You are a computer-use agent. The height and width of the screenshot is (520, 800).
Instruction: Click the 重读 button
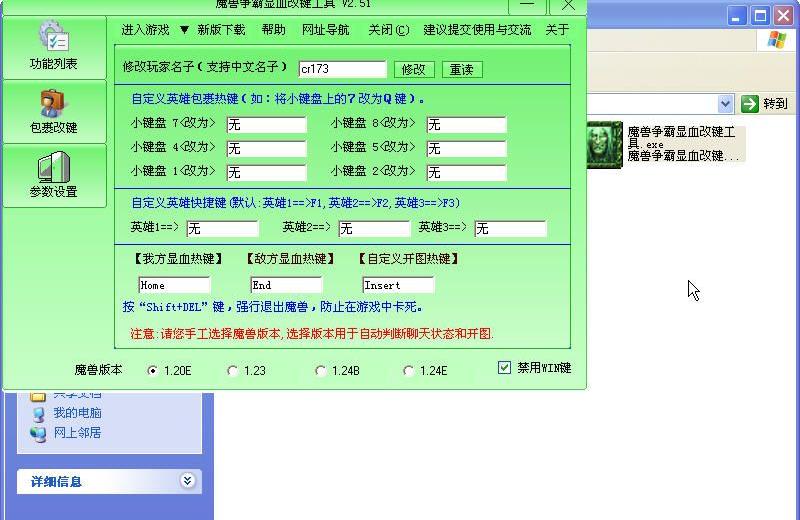click(461, 69)
